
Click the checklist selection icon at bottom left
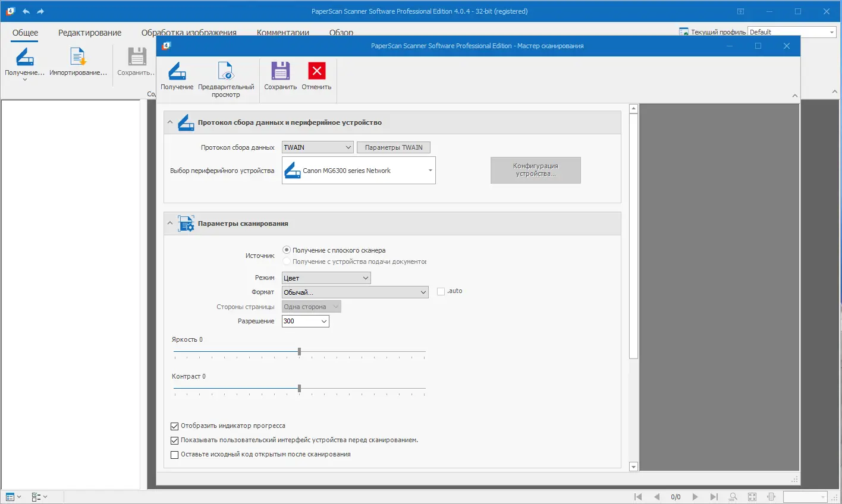pyautogui.click(x=36, y=497)
